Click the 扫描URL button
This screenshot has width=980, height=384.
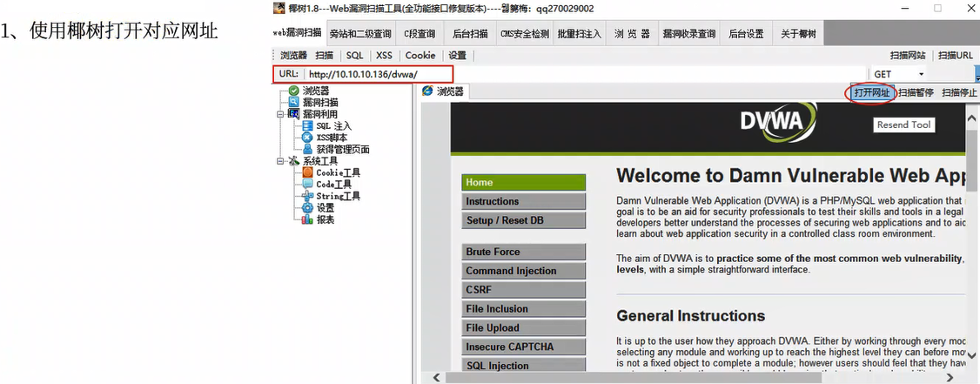coord(956,55)
